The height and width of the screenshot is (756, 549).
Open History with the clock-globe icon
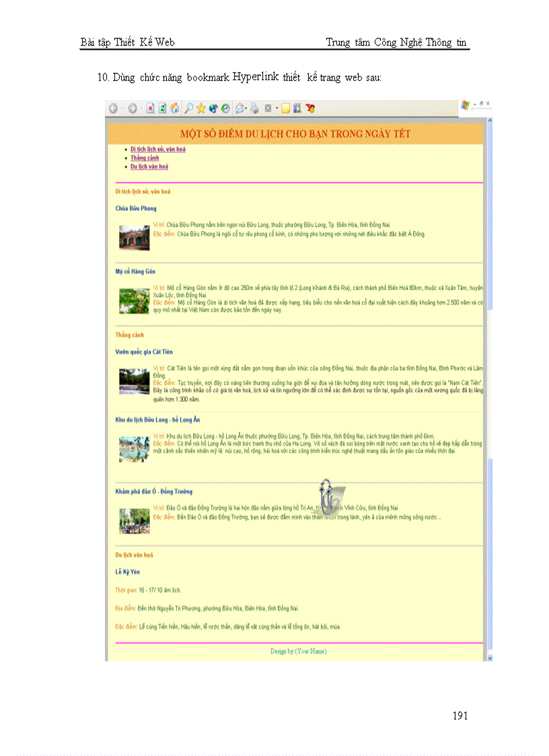point(225,108)
